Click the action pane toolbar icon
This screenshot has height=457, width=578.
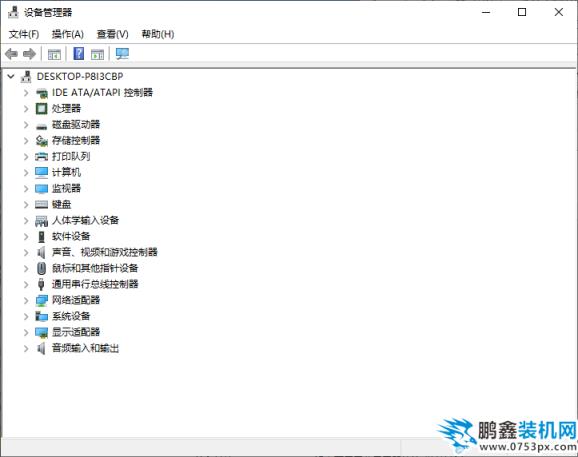coord(98,55)
